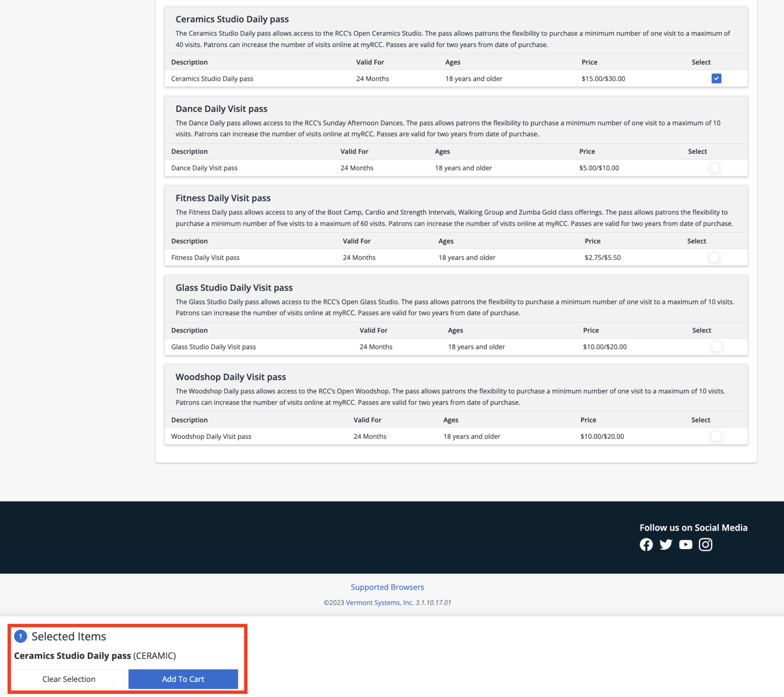Click the Woodshop Daily Visit pass row description
The image size is (784, 697).
coord(211,436)
